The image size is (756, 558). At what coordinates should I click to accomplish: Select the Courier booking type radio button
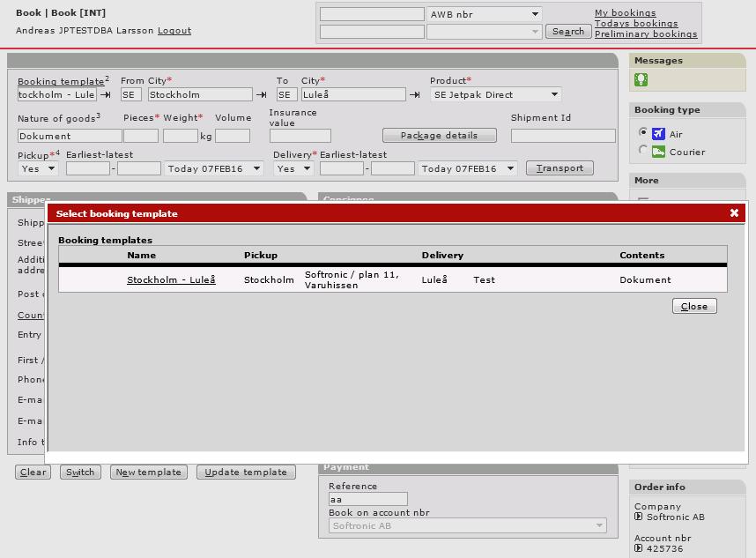[x=642, y=150]
